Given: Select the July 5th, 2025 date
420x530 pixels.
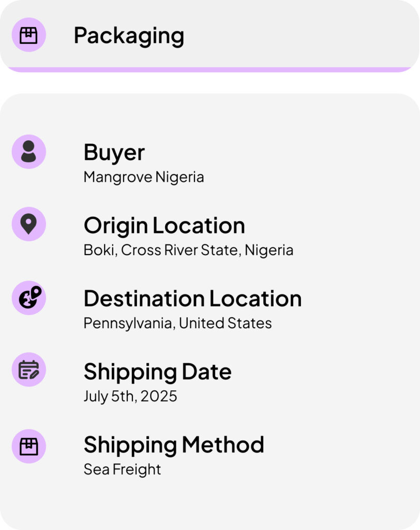Looking at the screenshot, I should click(x=130, y=396).
